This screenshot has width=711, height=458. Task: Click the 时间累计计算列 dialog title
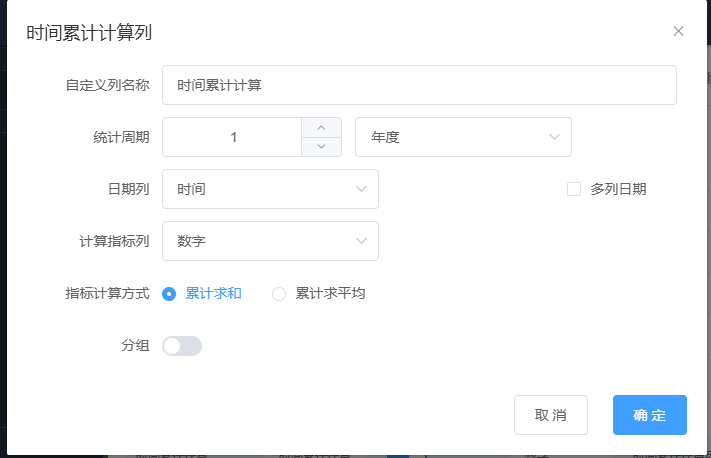coord(89,33)
